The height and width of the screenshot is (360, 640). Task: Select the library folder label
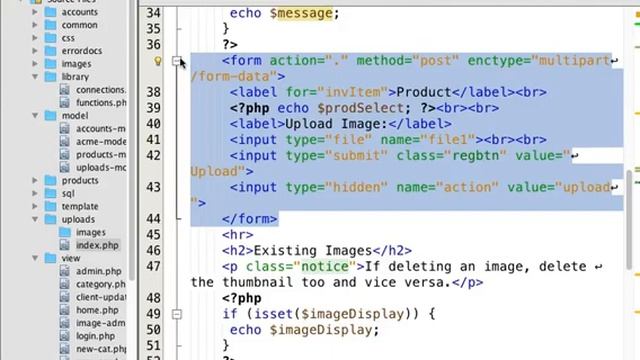(x=75, y=77)
